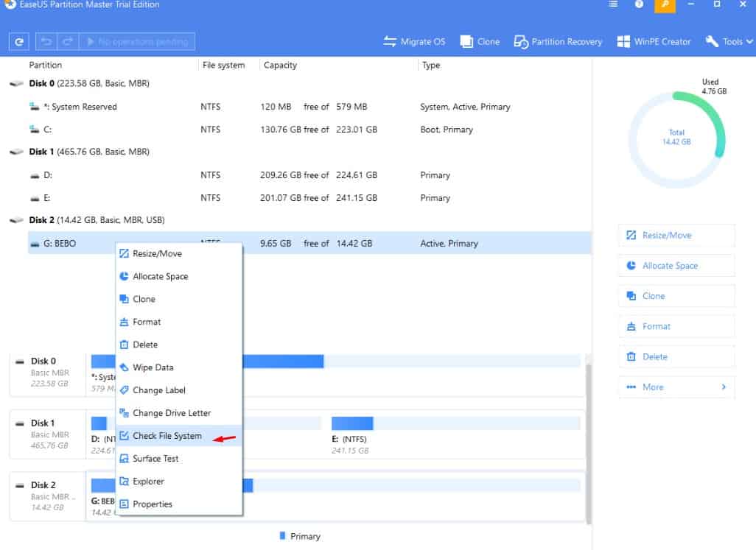
Task: Choose Allocate Space in context menu
Action: click(179, 276)
